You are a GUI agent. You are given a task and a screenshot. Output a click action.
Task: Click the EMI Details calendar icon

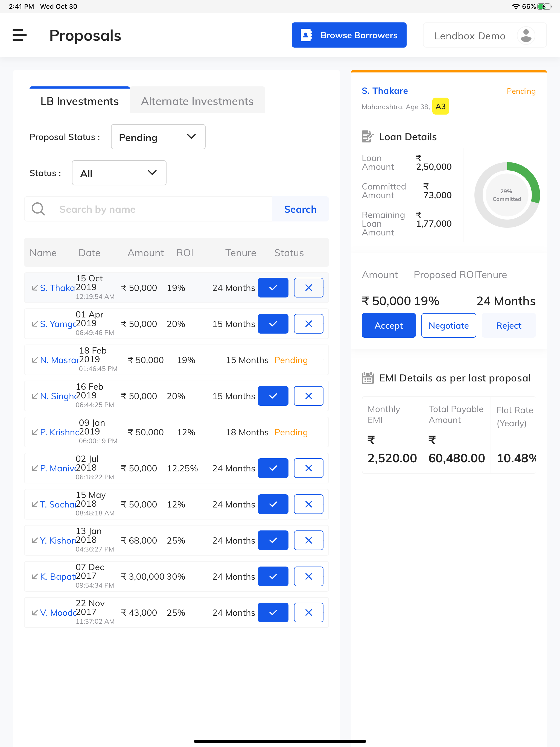[367, 378]
